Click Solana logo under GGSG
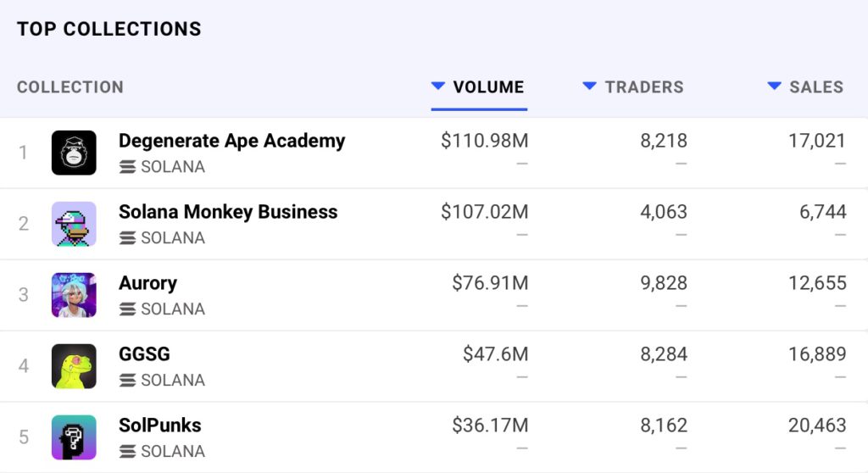This screenshot has height=473, width=868. [128, 381]
